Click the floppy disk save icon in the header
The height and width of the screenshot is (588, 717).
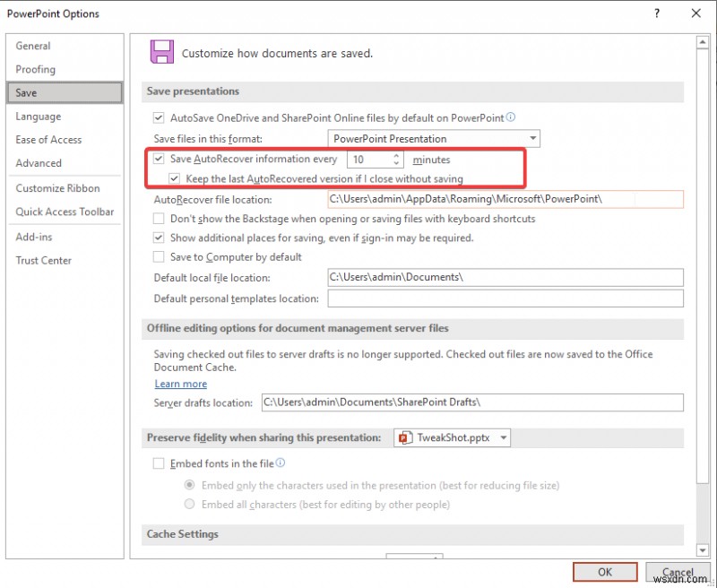click(162, 52)
